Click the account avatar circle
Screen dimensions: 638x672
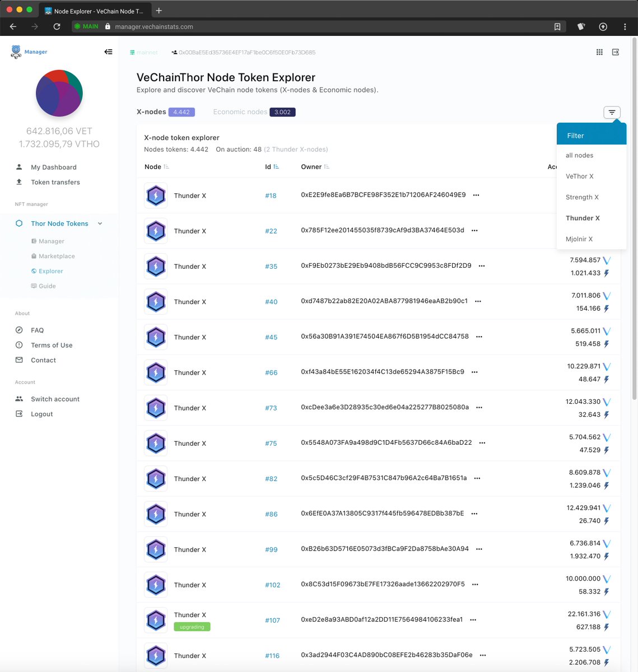point(59,93)
